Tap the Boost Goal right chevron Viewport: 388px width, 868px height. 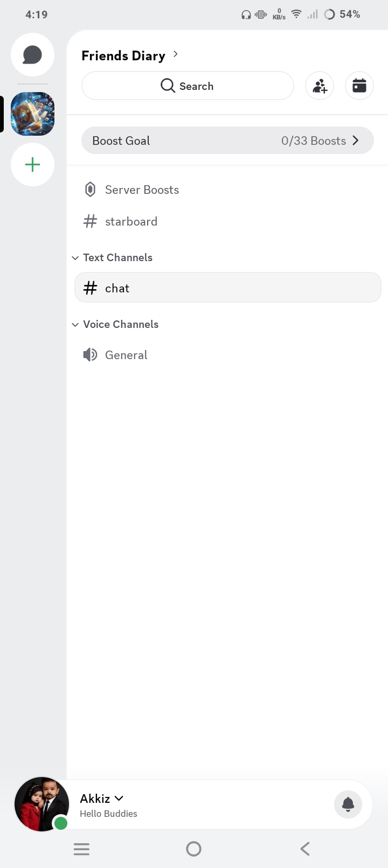point(356,141)
